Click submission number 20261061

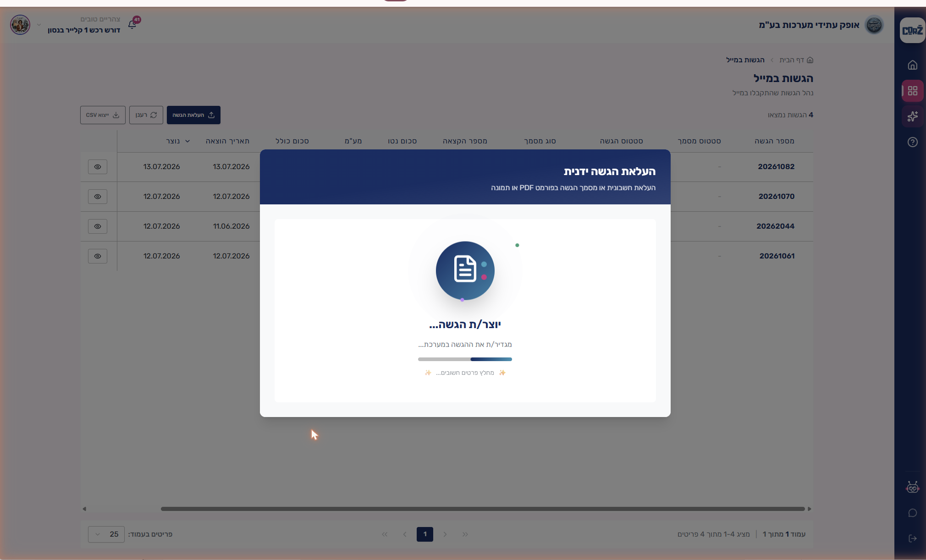[x=777, y=256]
